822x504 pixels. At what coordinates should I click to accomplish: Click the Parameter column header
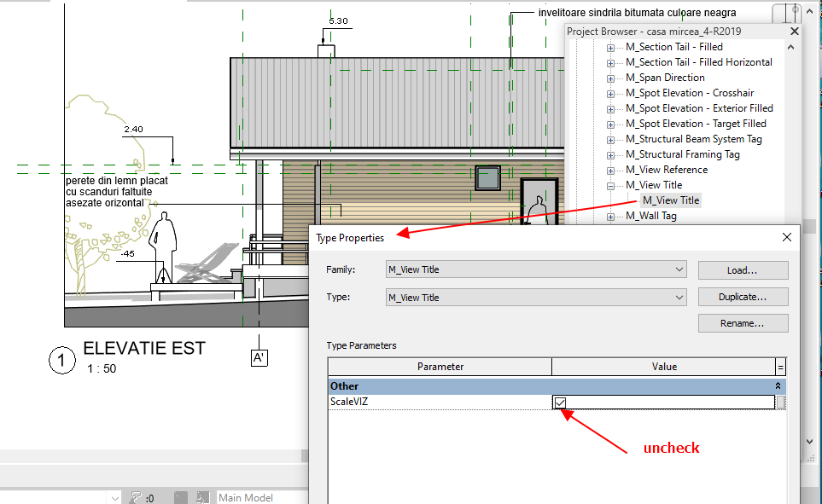tap(440, 367)
